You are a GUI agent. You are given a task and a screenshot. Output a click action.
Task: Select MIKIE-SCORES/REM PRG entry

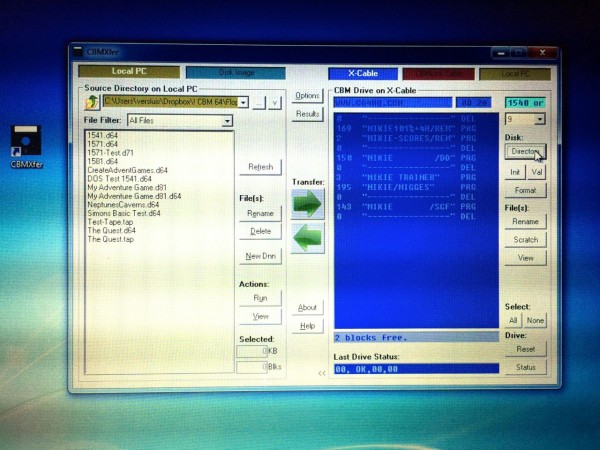coord(406,138)
